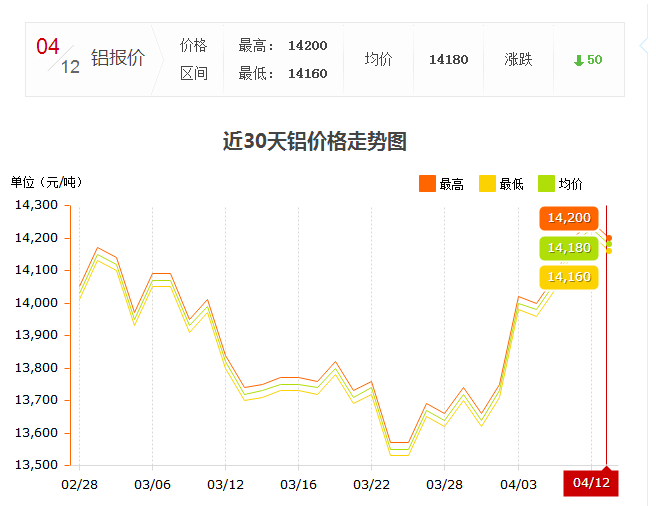Viewport: 656px width, 506px height.
Task: Click the 02/28 date on the x-axis
Action: pyautogui.click(x=79, y=484)
